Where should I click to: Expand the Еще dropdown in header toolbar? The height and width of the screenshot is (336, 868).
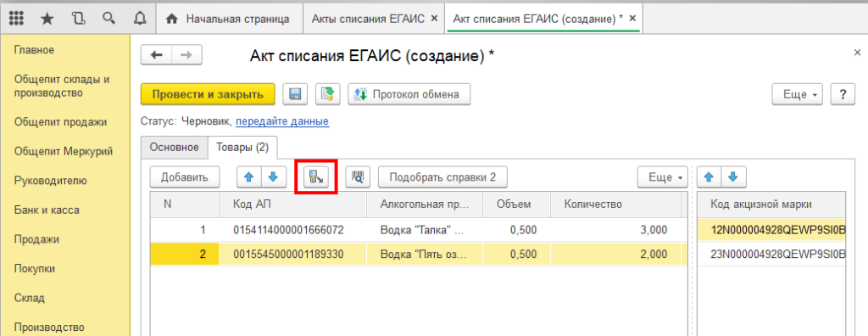(797, 94)
